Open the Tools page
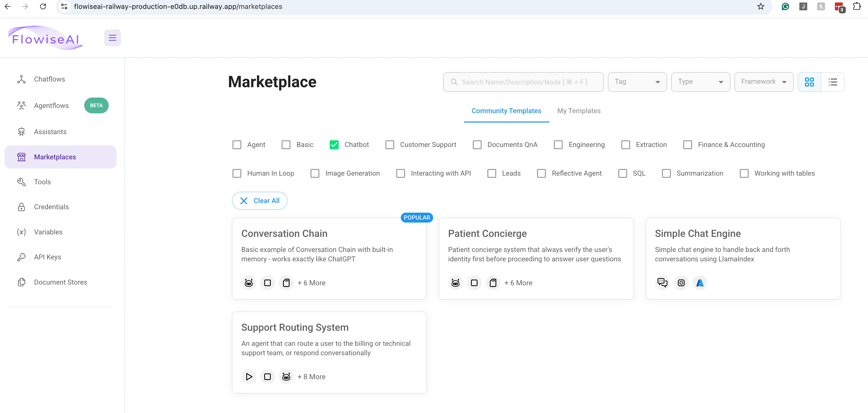 [43, 182]
